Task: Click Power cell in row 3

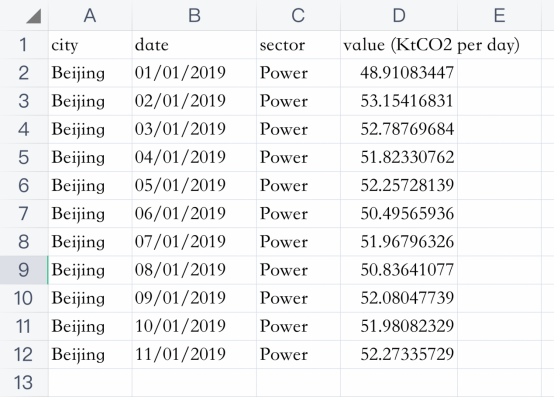Action: 299,101
